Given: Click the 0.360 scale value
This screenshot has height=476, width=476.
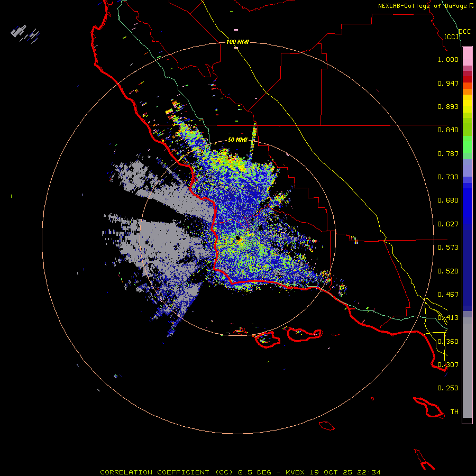Looking at the screenshot, I should point(448,342).
